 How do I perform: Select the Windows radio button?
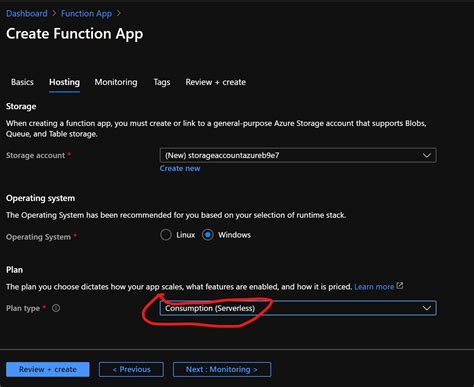(x=208, y=235)
